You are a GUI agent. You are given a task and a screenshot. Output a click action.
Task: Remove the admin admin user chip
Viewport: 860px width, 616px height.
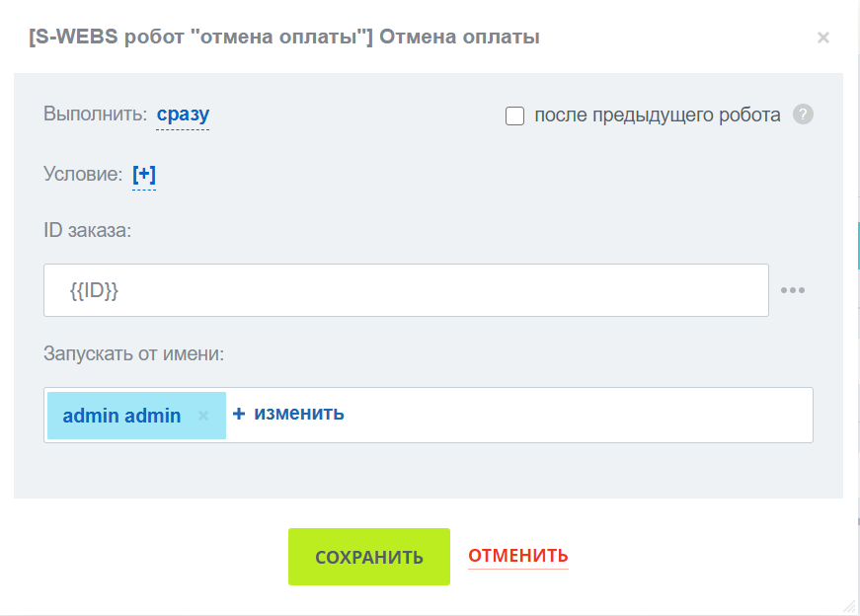pyautogui.click(x=203, y=416)
